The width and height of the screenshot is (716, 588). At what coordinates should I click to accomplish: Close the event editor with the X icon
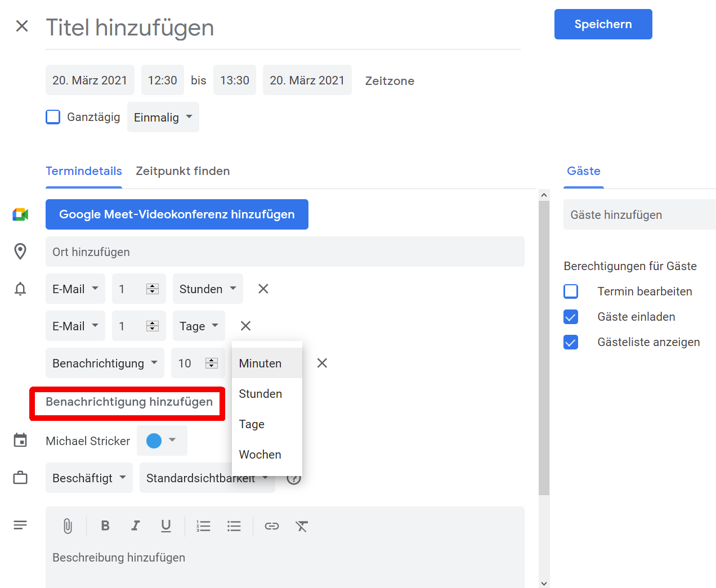pyautogui.click(x=22, y=26)
